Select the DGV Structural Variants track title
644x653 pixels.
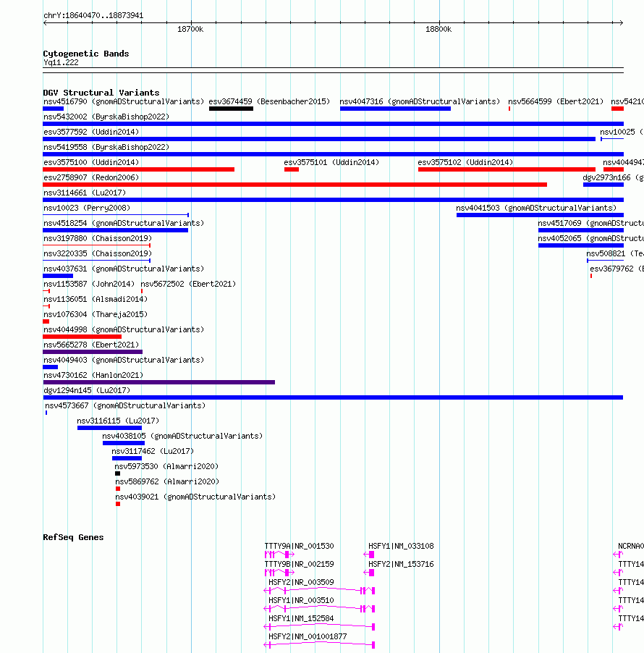(x=101, y=93)
